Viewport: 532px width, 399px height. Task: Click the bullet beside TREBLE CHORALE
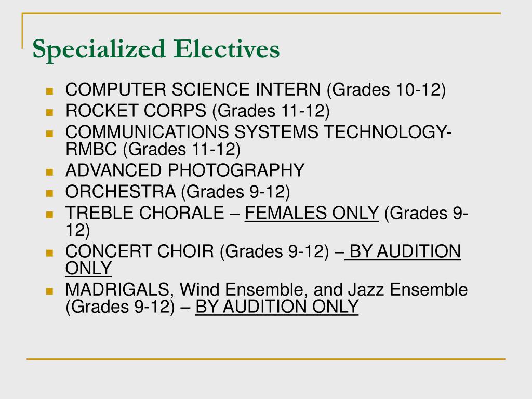[x=49, y=215]
